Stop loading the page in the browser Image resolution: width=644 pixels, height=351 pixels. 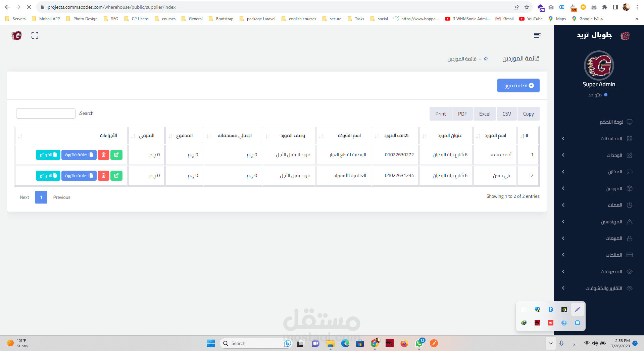point(29,7)
